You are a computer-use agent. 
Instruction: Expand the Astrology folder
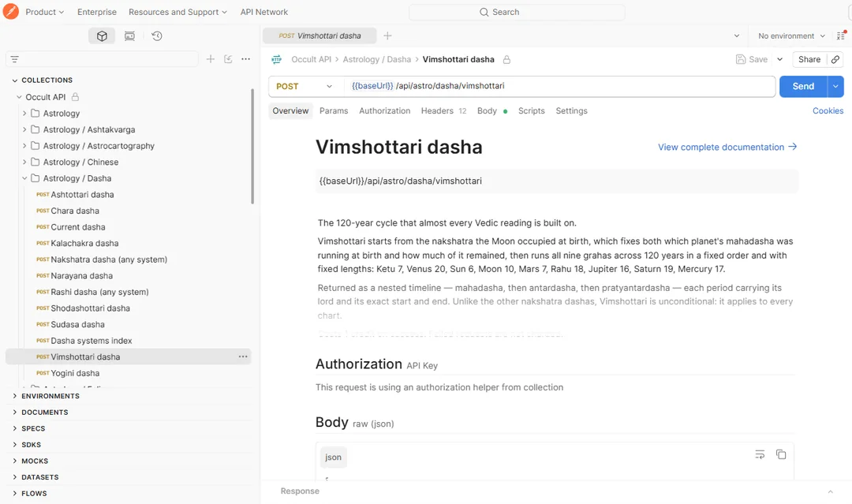[24, 114]
